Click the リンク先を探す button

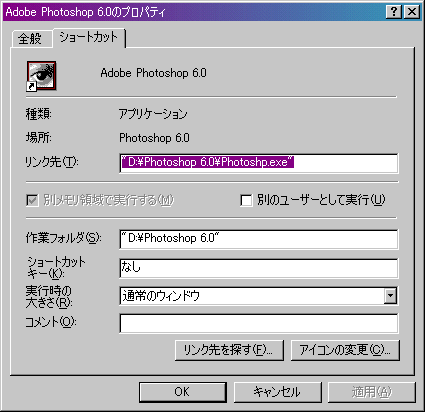(x=229, y=350)
